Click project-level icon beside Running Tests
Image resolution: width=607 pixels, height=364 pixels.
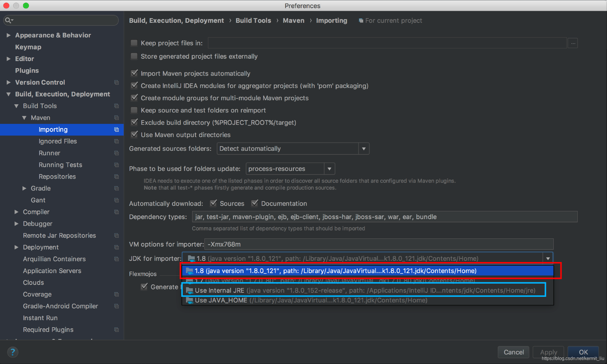point(117,165)
